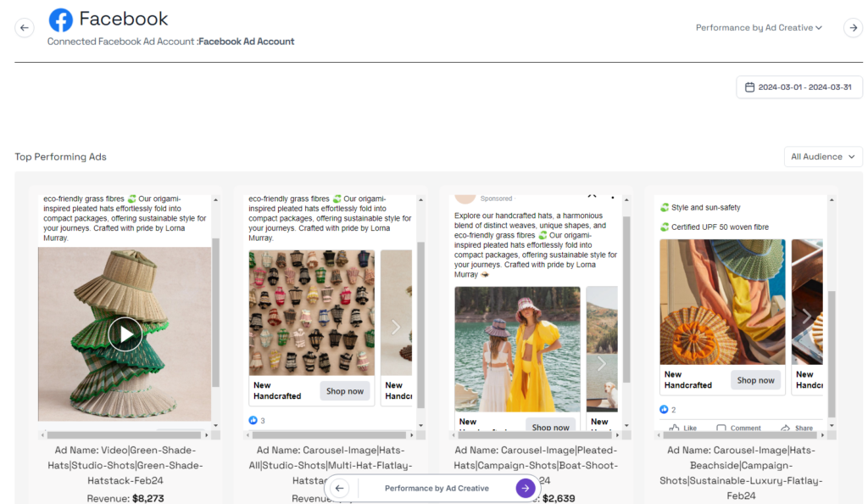The height and width of the screenshot is (504, 868).
Task: Click Shop now in the Multi-Hat-Flatlay ad
Action: (345, 391)
